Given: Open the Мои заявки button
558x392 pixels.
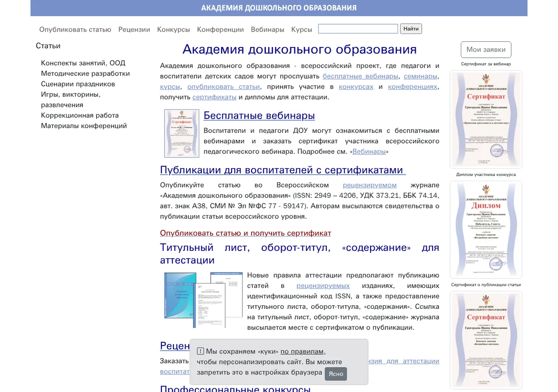Looking at the screenshot, I should [486, 50].
